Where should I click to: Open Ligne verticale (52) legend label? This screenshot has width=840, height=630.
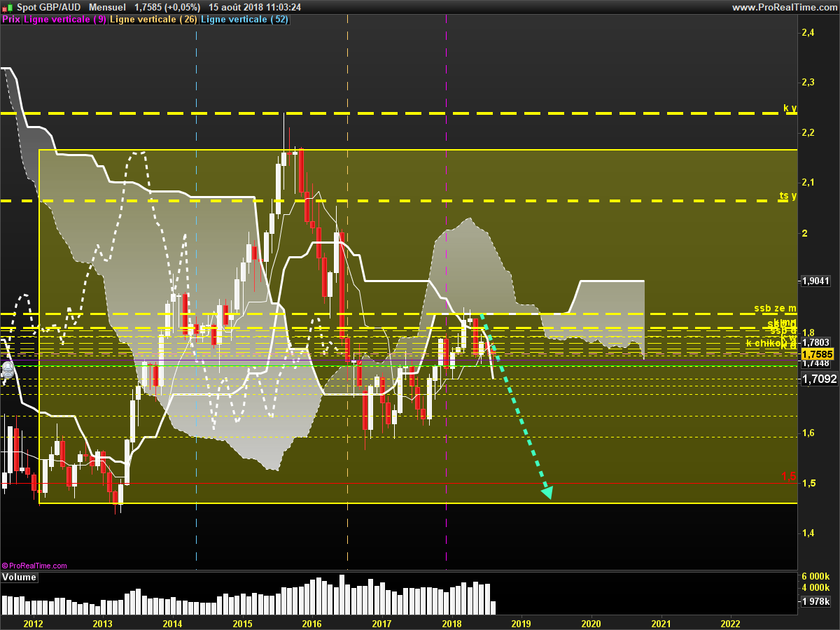tap(244, 20)
